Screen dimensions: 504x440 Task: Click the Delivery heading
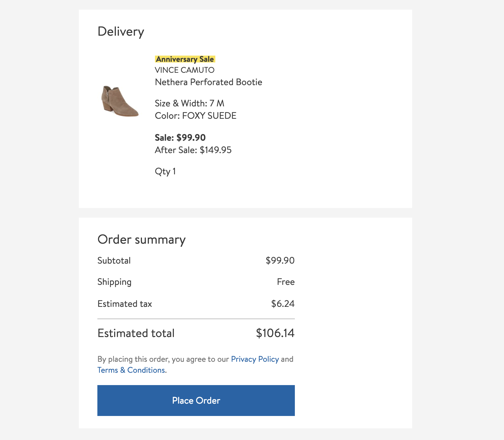pos(121,32)
